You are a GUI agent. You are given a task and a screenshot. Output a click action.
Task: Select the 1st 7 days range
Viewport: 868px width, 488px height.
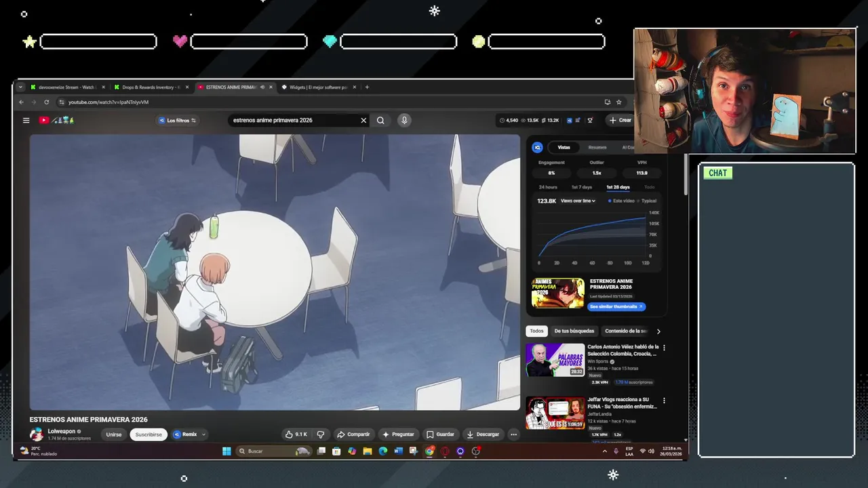(582, 187)
